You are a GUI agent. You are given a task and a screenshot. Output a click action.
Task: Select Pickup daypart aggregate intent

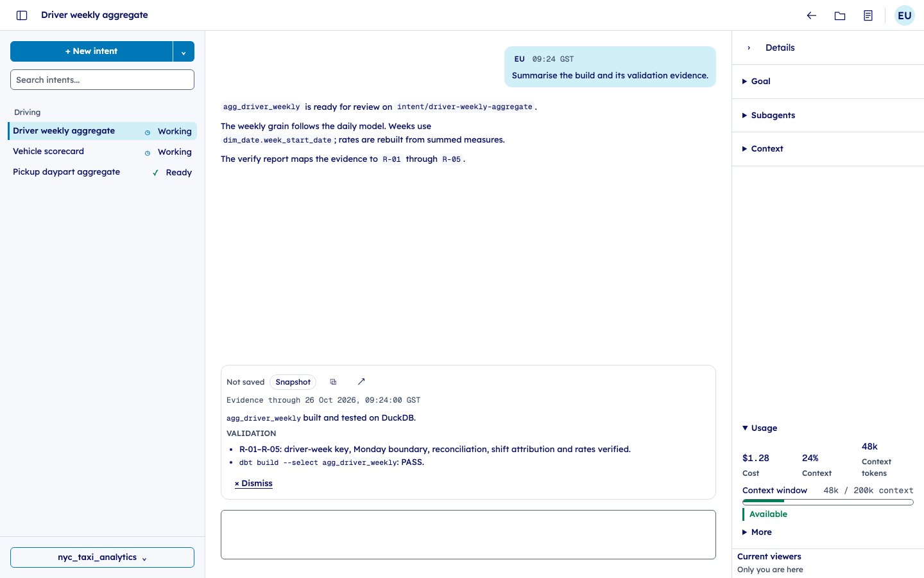[x=103, y=172]
